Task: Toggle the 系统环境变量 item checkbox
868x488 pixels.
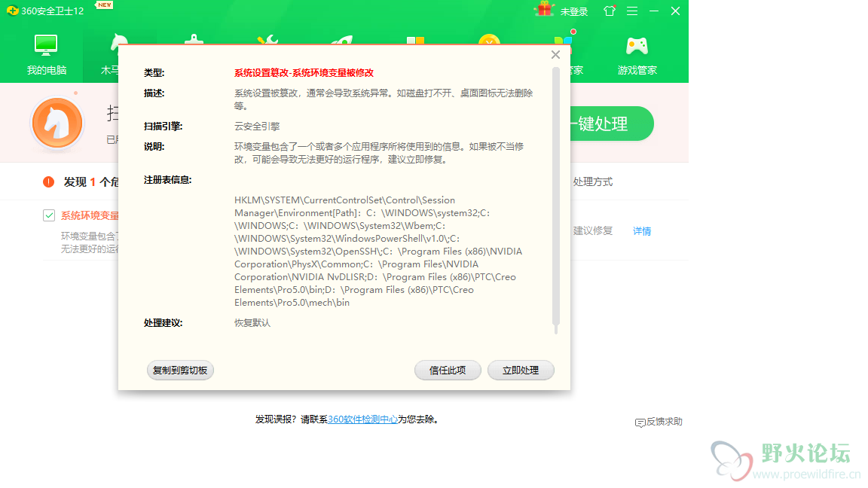Action: [49, 215]
